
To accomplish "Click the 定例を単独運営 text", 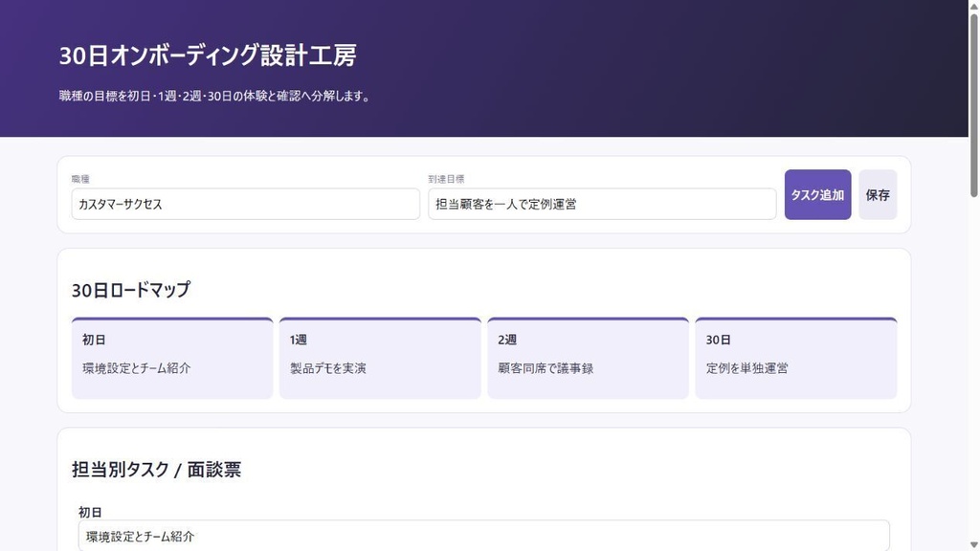I will click(746, 368).
